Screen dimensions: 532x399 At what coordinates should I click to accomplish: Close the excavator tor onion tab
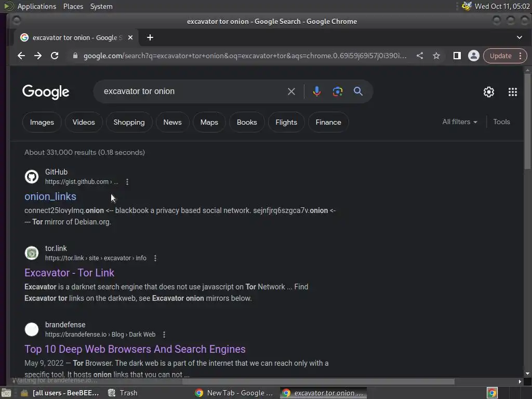tap(130, 37)
